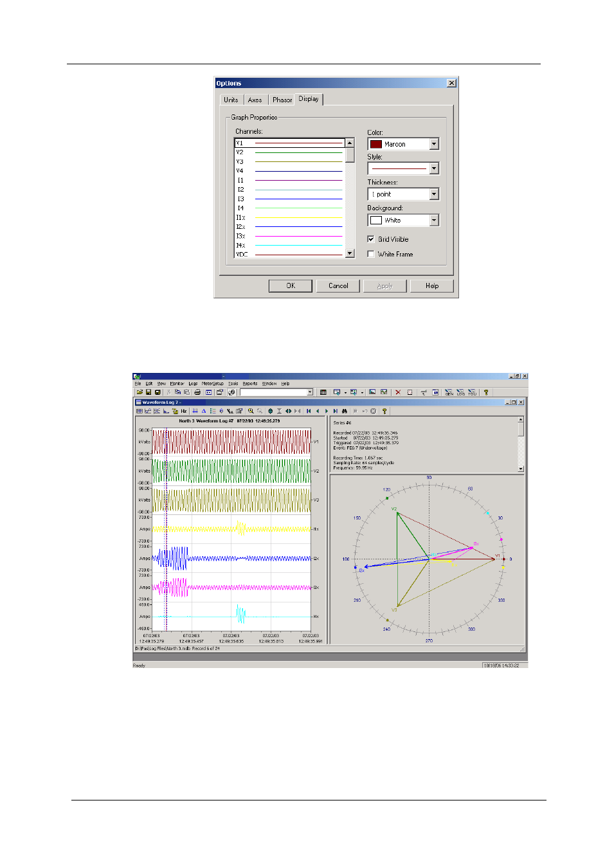Click the Save floppy disk icon

pyautogui.click(x=149, y=392)
